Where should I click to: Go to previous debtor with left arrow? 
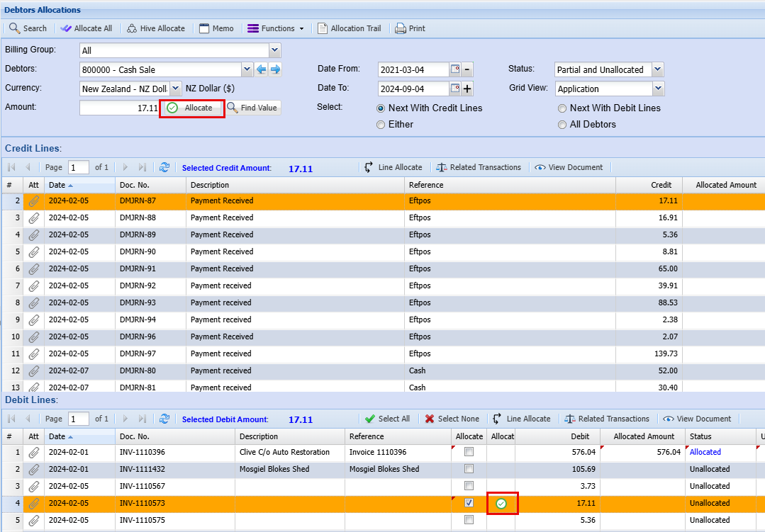pos(261,69)
